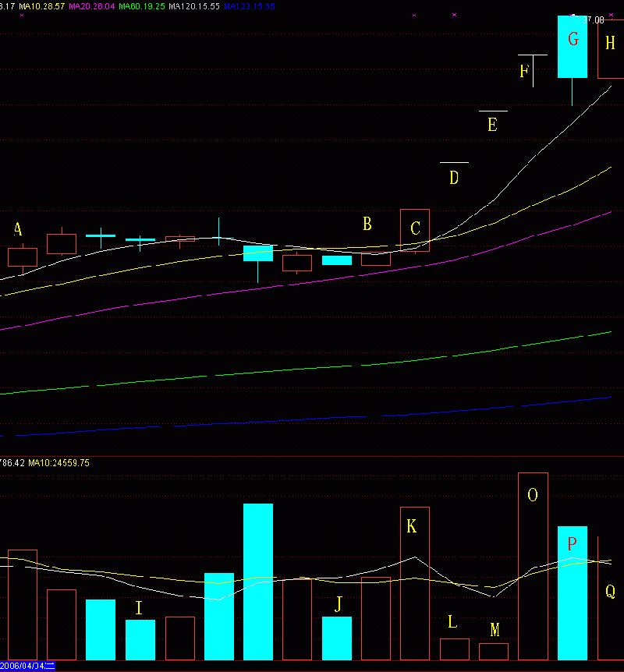The width and height of the screenshot is (624, 672).
Task: Select the cyan volume bar labeled I
Action: click(140, 639)
